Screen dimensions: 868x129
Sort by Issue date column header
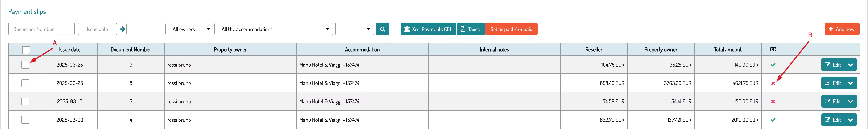[x=70, y=49]
